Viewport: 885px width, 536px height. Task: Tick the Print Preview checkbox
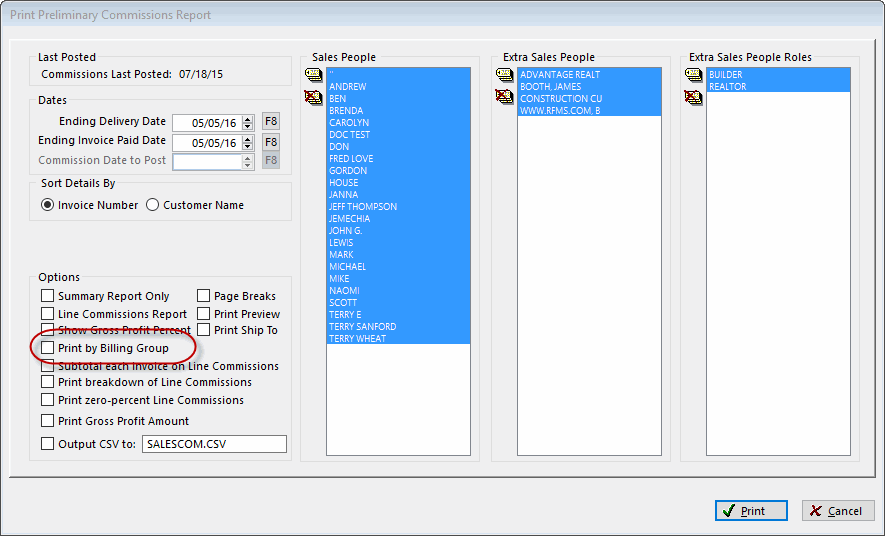(x=204, y=314)
